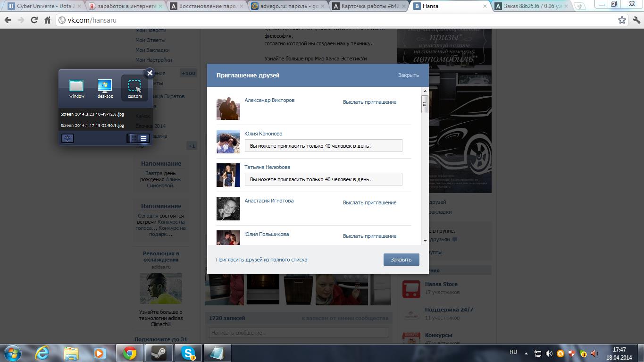Open screenshot tool settings gear
The width and height of the screenshot is (644, 362).
pyautogui.click(x=68, y=138)
